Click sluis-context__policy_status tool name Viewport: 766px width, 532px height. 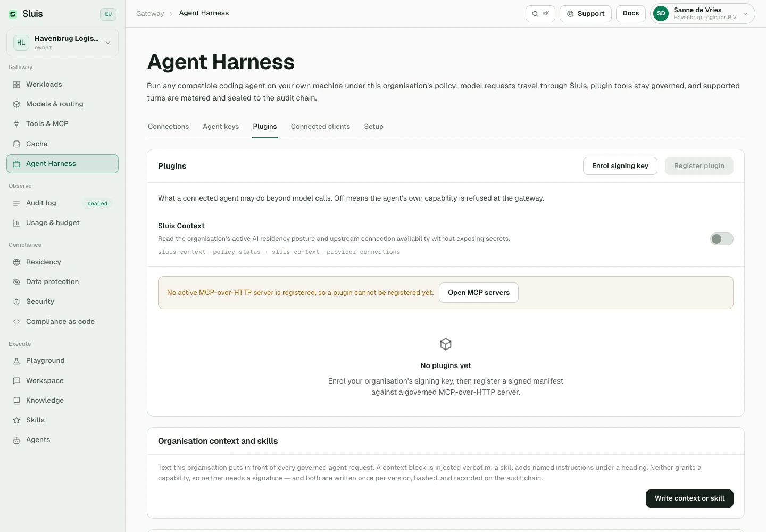[x=209, y=252]
